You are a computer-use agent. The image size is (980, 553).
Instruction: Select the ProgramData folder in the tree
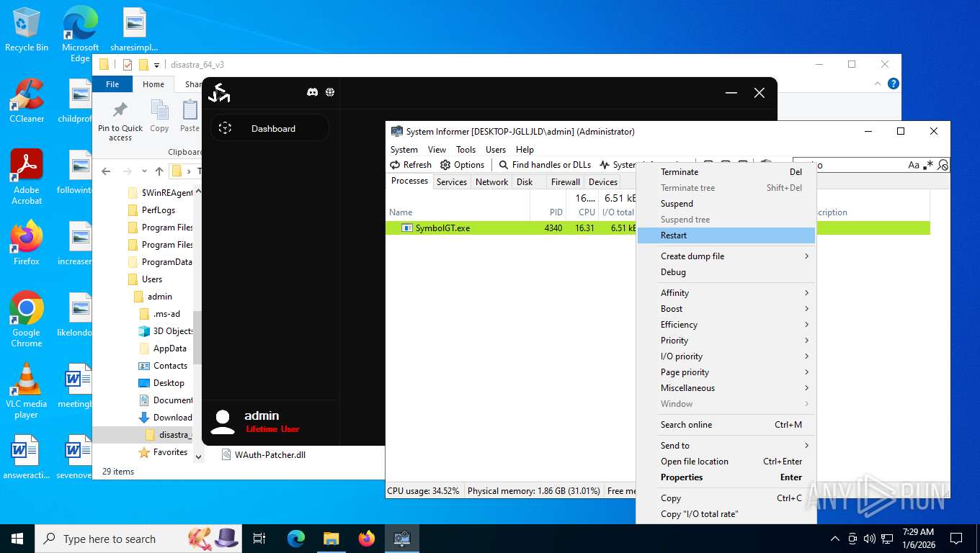pos(159,262)
